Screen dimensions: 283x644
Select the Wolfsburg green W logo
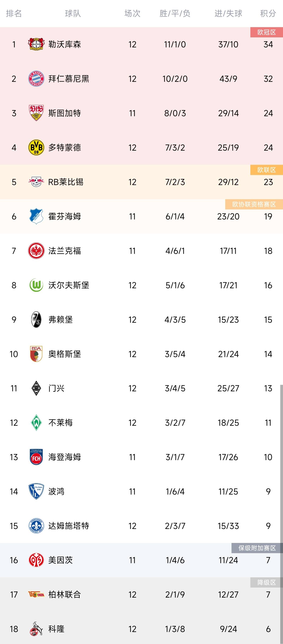click(36, 285)
